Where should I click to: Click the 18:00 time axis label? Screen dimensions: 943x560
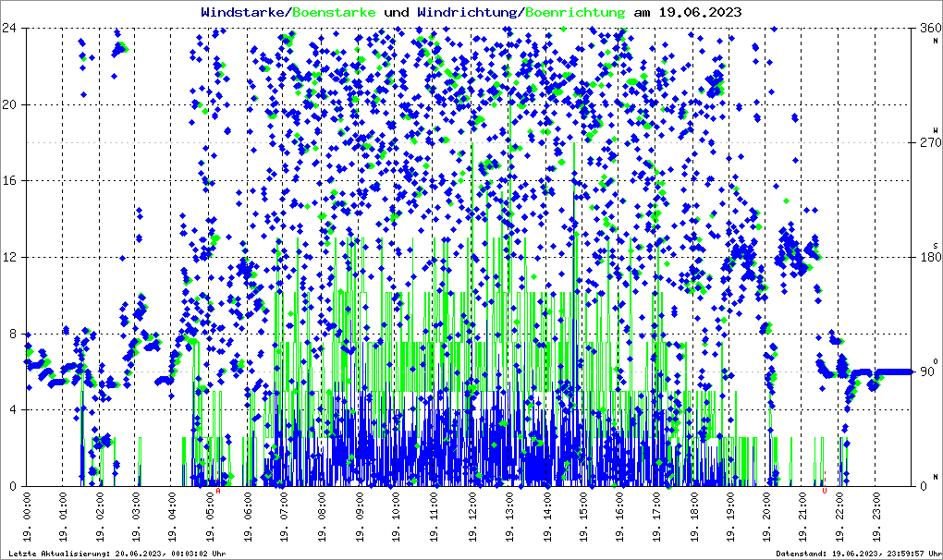click(695, 517)
